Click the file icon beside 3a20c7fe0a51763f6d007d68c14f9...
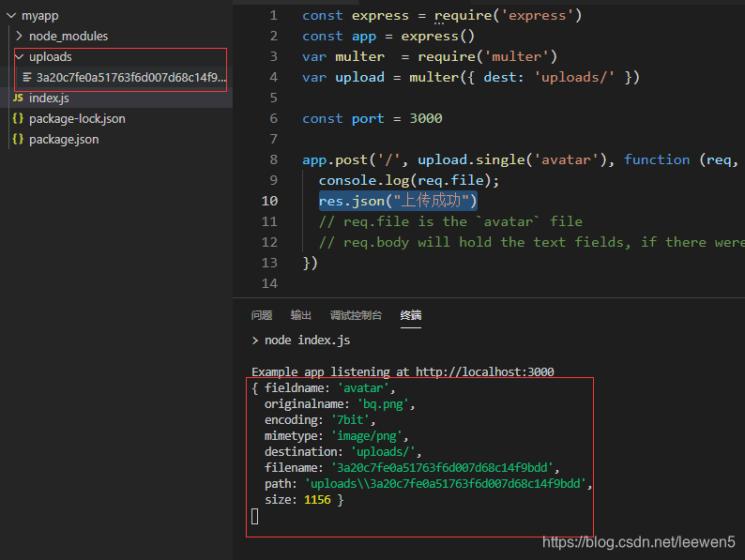This screenshot has height=560, width=745. pyautogui.click(x=27, y=77)
